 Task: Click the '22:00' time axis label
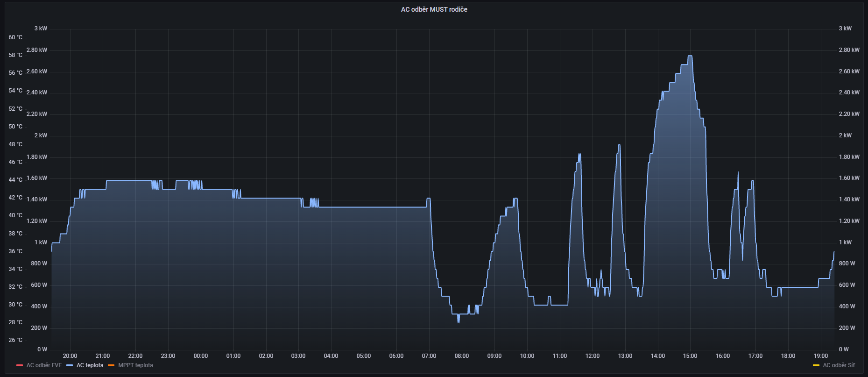coord(135,356)
